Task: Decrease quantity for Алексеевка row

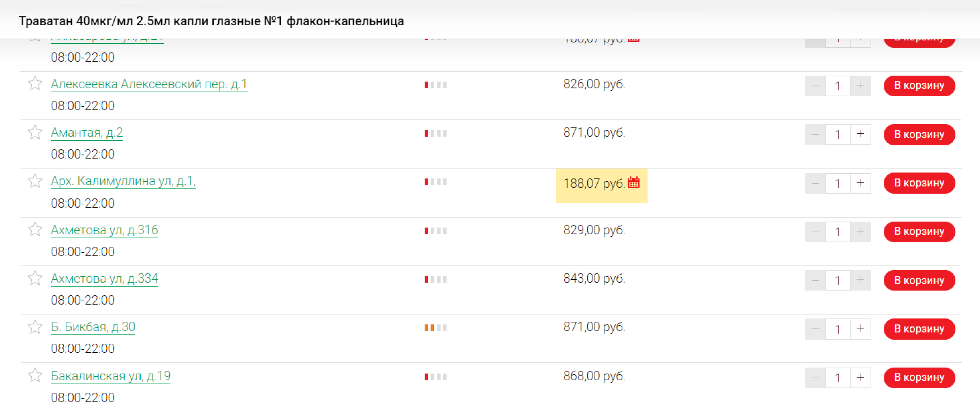Action: (815, 85)
